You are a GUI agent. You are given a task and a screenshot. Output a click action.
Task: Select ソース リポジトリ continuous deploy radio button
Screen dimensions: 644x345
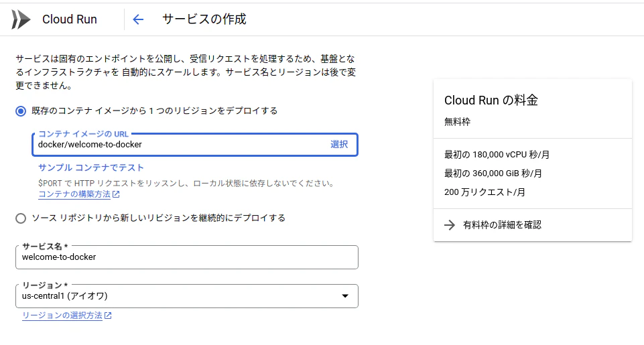pyautogui.click(x=21, y=218)
